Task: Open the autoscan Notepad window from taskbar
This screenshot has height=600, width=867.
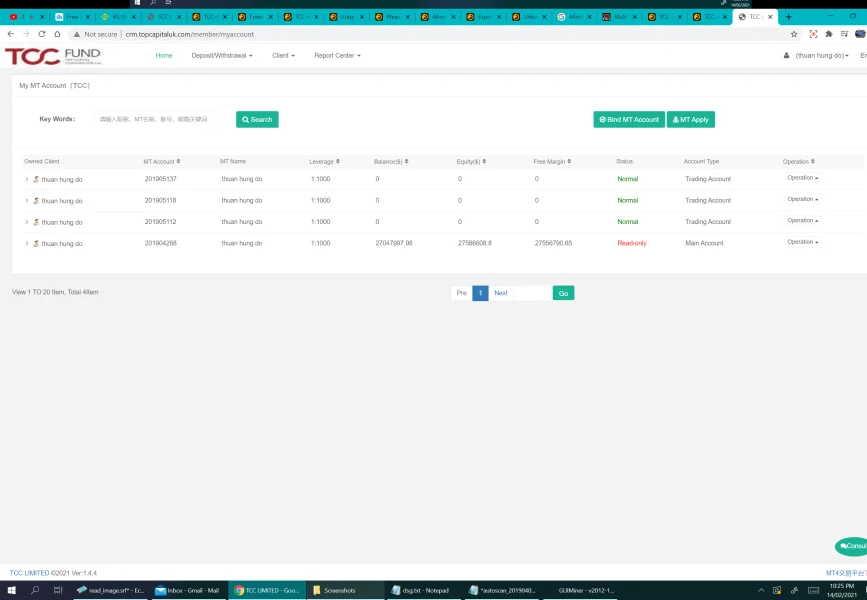Action: (502, 590)
